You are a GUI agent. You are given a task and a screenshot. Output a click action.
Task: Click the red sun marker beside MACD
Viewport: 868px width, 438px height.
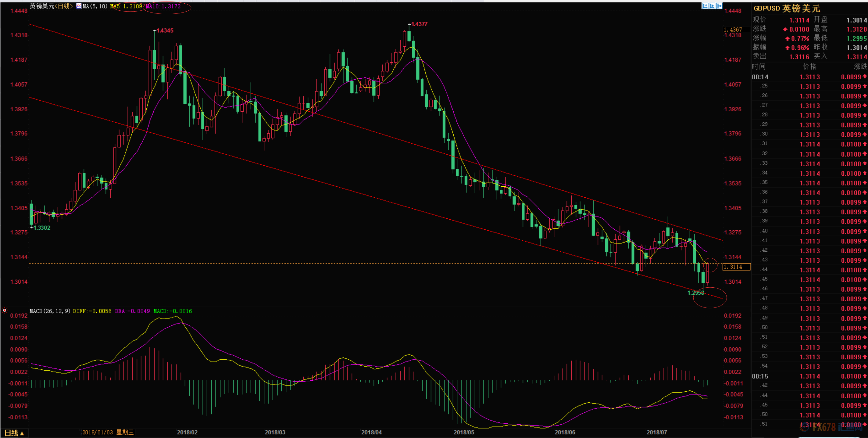coord(4,310)
